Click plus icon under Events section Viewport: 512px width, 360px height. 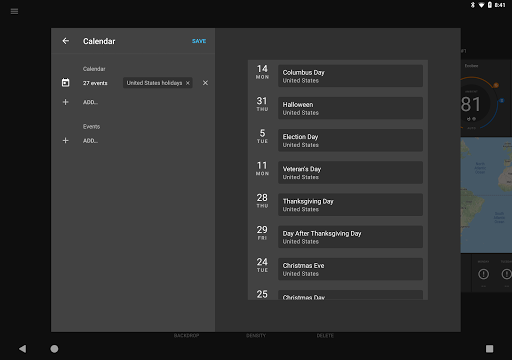point(66,141)
